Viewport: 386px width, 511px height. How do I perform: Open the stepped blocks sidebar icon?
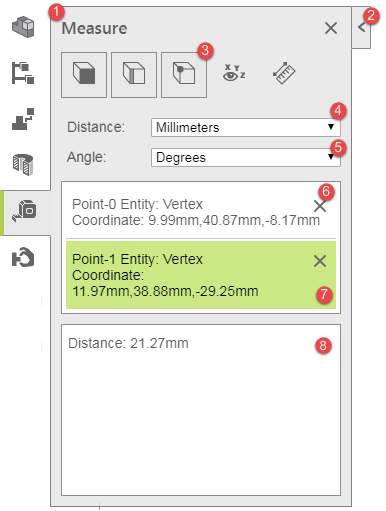[23, 119]
